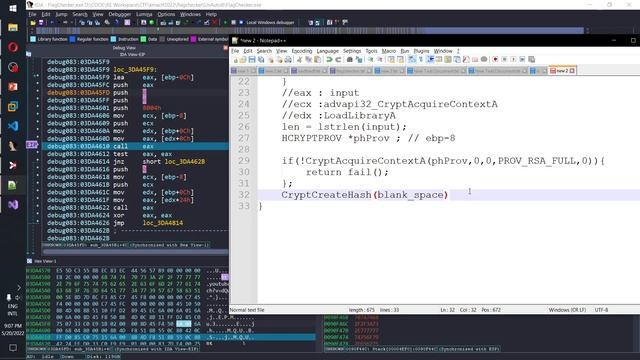The height and width of the screenshot is (360, 640).
Task: Click Notepad++ Paste toolbar icon
Action: pyautogui.click(x=317, y=60)
